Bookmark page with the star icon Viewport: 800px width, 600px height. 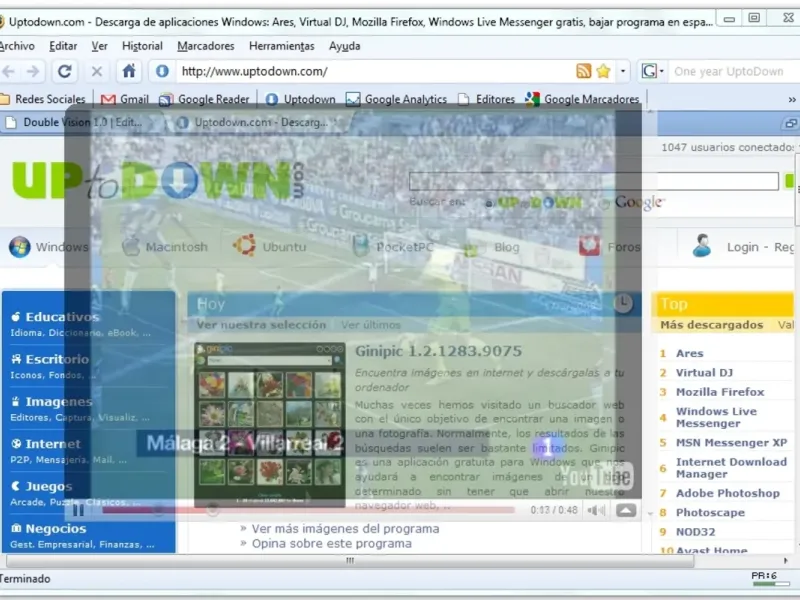pyautogui.click(x=604, y=71)
